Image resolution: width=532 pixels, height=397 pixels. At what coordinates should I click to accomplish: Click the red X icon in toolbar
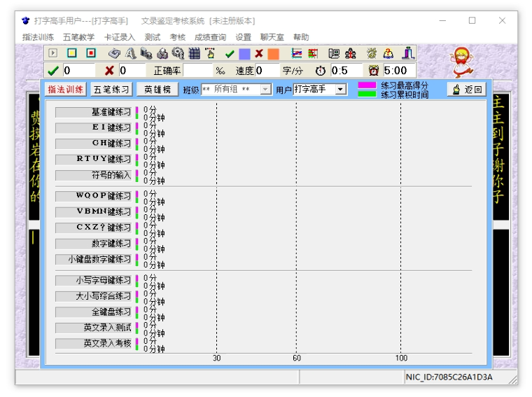tap(259, 54)
